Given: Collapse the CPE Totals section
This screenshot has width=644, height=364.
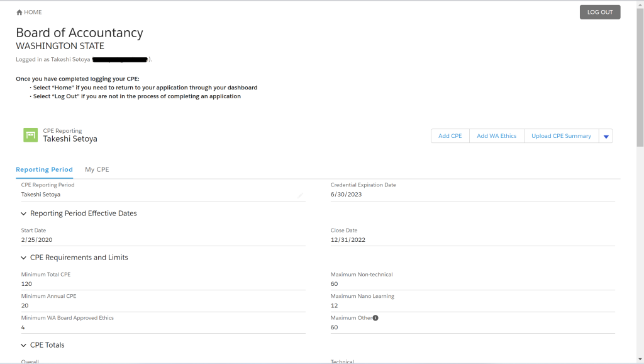Looking at the screenshot, I should tap(23, 345).
